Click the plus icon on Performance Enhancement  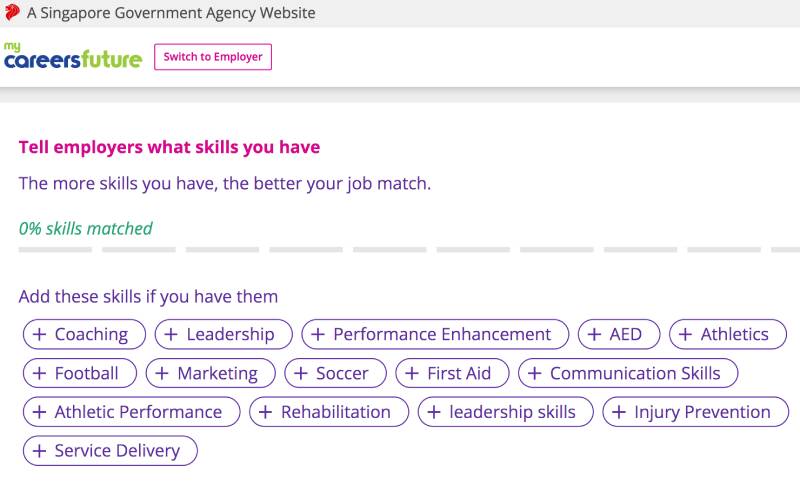coord(318,334)
